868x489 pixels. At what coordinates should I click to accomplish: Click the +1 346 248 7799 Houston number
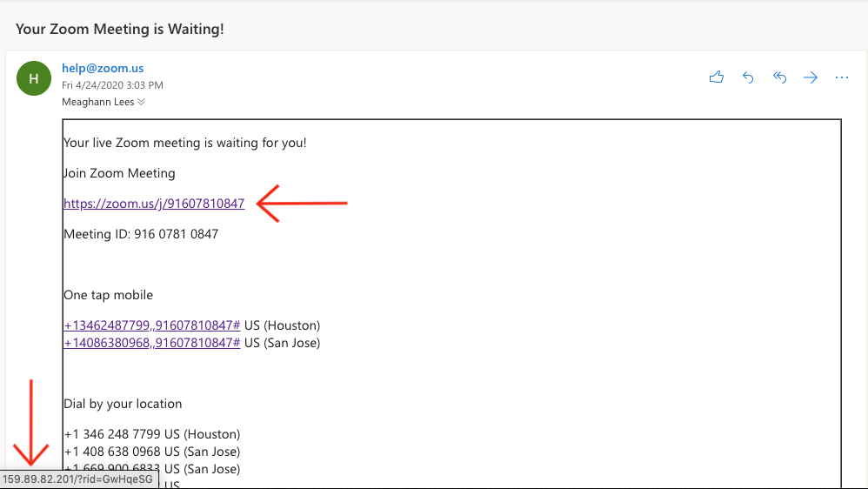tap(151, 434)
